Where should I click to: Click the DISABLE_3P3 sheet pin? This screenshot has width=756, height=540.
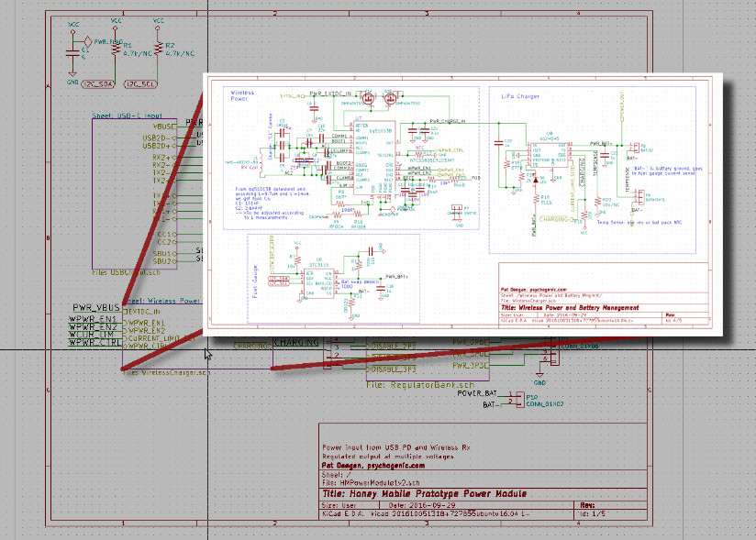pyautogui.click(x=391, y=369)
